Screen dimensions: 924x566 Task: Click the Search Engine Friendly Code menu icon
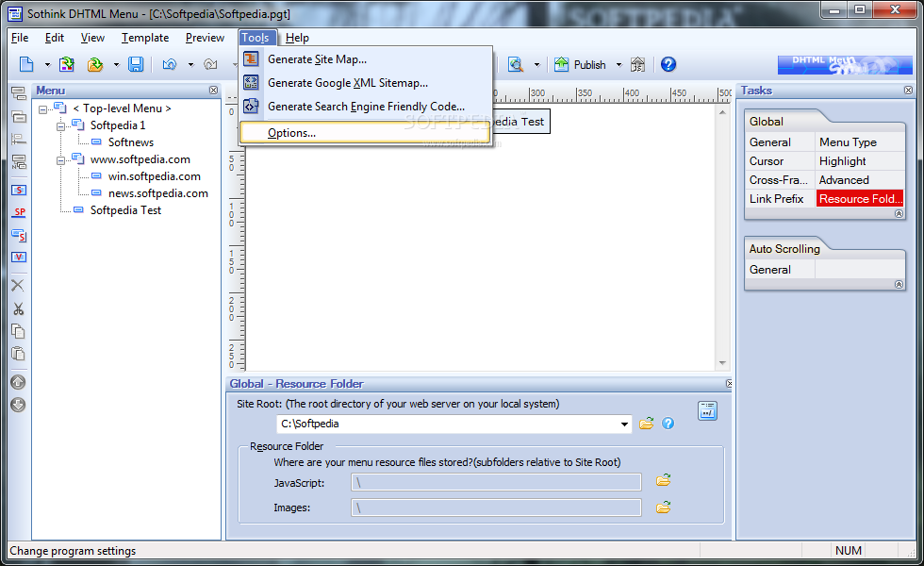(x=252, y=106)
